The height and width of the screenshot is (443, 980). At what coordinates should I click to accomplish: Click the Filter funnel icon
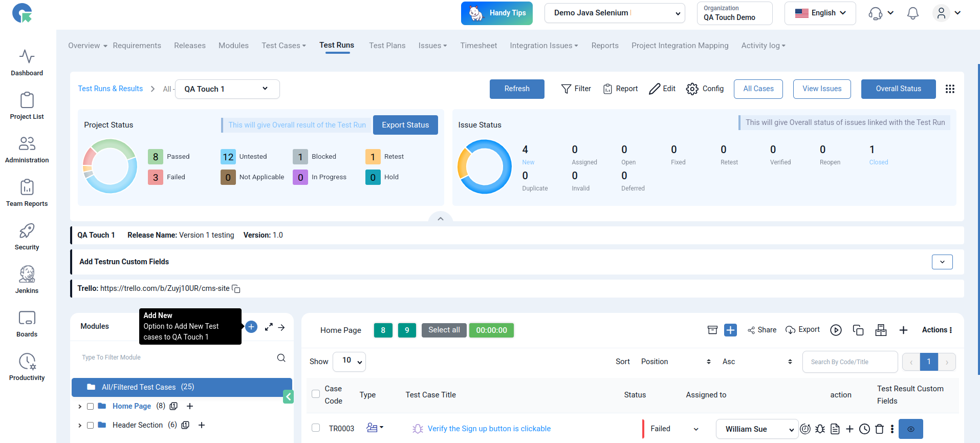pyautogui.click(x=566, y=89)
